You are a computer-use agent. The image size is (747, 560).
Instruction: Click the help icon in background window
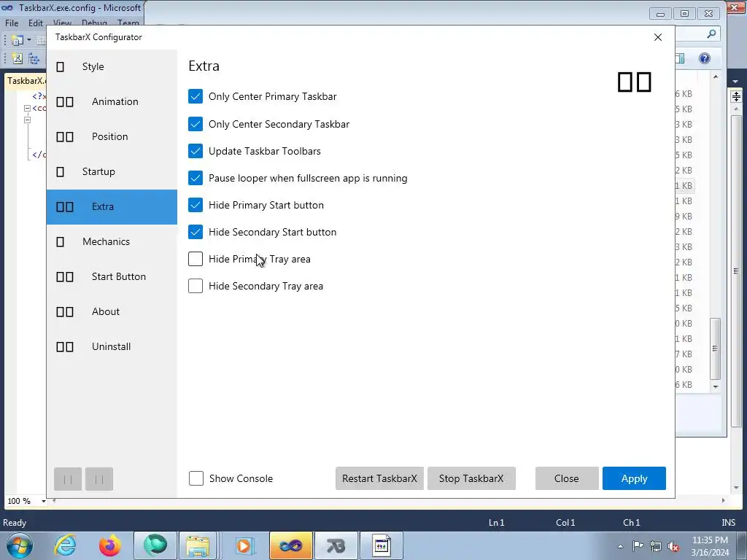point(705,58)
